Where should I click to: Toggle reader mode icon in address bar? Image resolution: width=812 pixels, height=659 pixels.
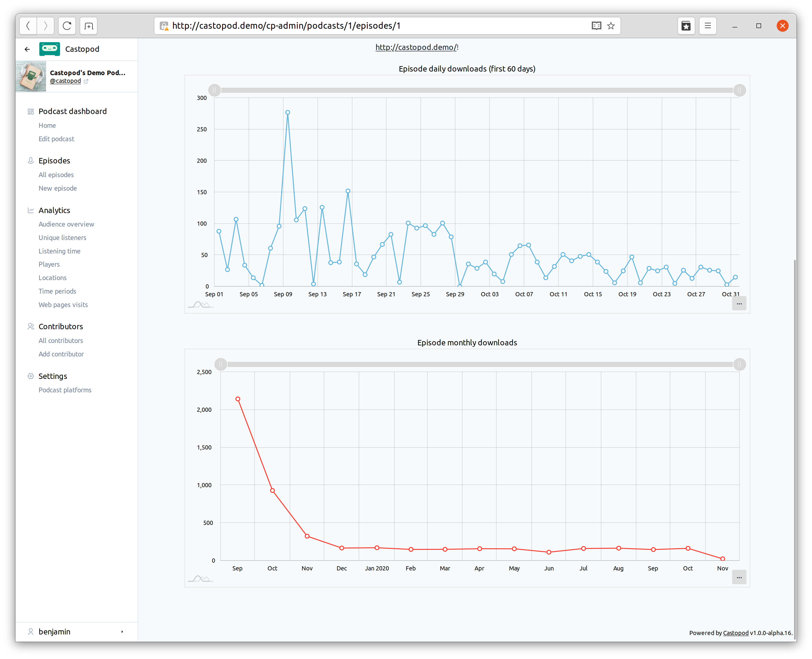click(596, 26)
